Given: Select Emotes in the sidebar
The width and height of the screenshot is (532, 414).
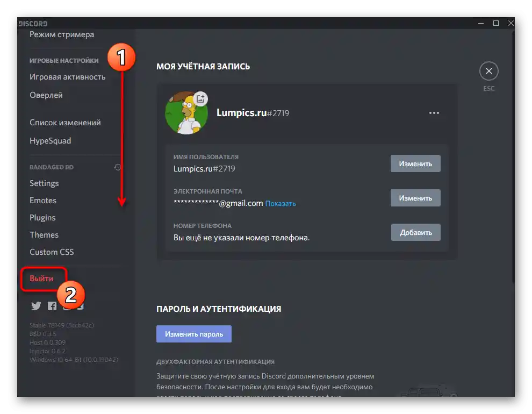Looking at the screenshot, I should 43,201.
